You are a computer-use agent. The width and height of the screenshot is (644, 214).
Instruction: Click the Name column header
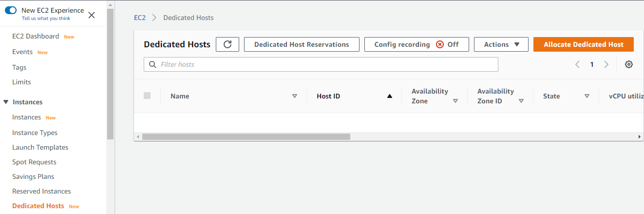click(180, 96)
